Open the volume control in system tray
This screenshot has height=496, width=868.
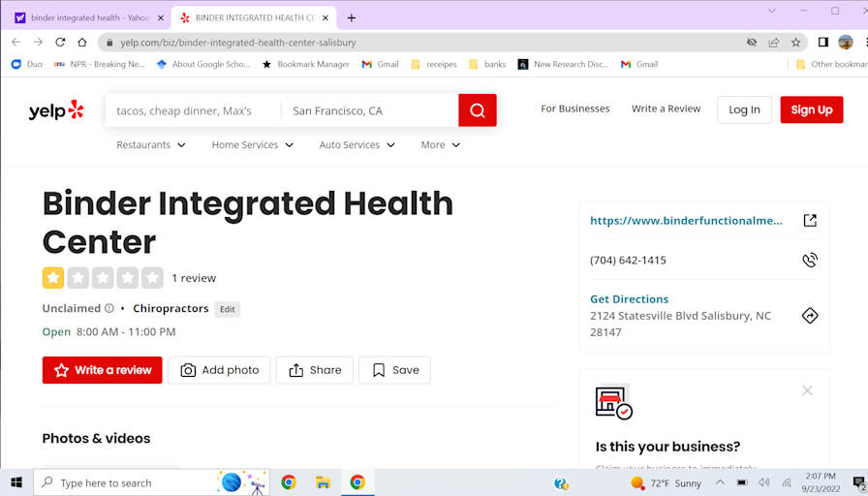click(x=764, y=482)
